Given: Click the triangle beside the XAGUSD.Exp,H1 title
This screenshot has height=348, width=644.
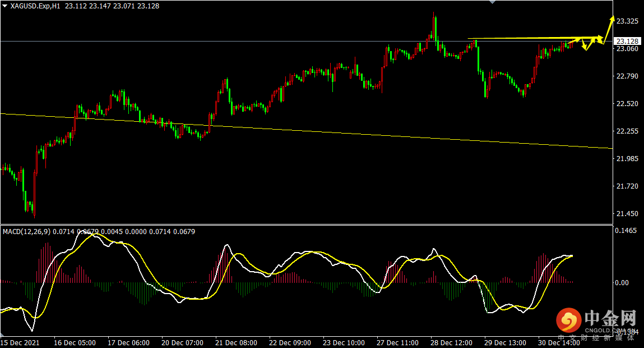Looking at the screenshot, I should (x=5, y=6).
